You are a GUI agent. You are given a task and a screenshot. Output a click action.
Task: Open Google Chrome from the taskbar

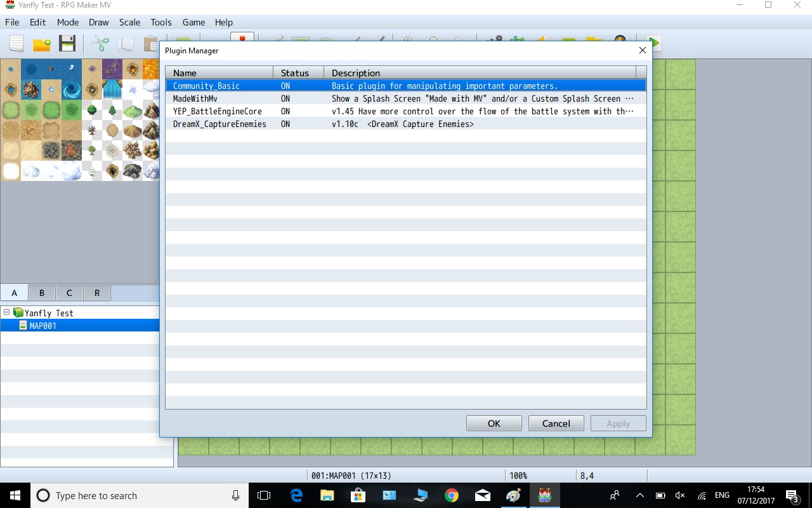coord(452,495)
